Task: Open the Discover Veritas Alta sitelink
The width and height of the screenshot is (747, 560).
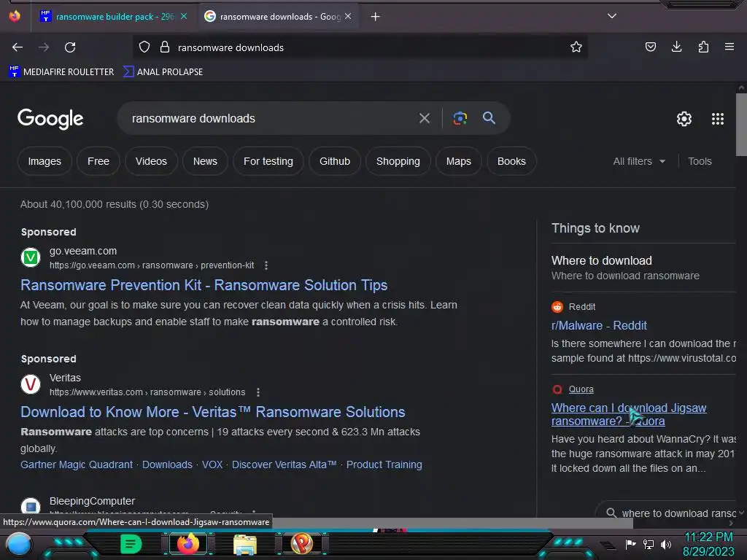Action: click(x=285, y=464)
